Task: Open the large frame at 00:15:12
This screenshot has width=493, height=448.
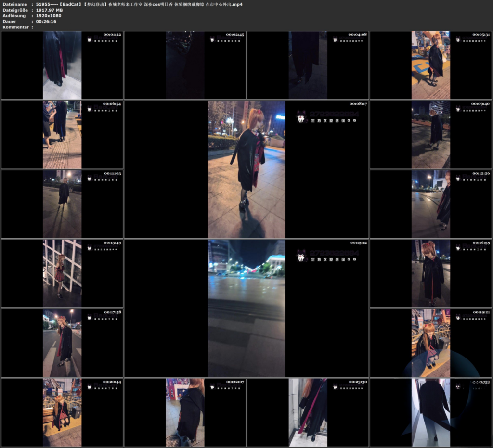Action: click(x=246, y=308)
